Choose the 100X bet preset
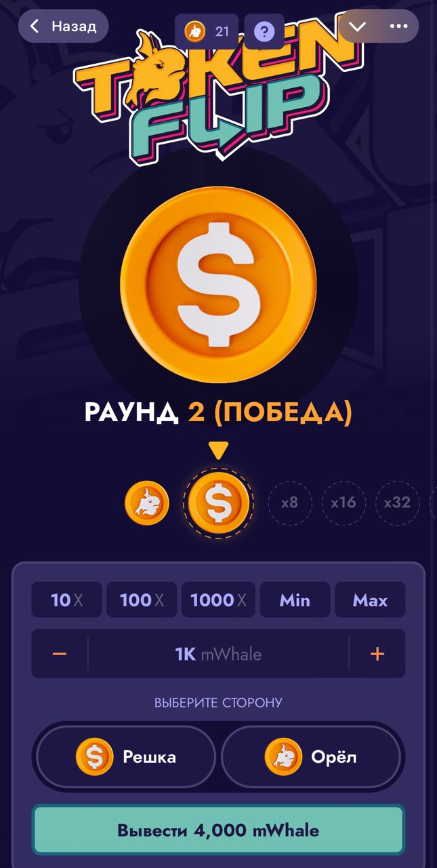This screenshot has height=868, width=437. click(142, 599)
